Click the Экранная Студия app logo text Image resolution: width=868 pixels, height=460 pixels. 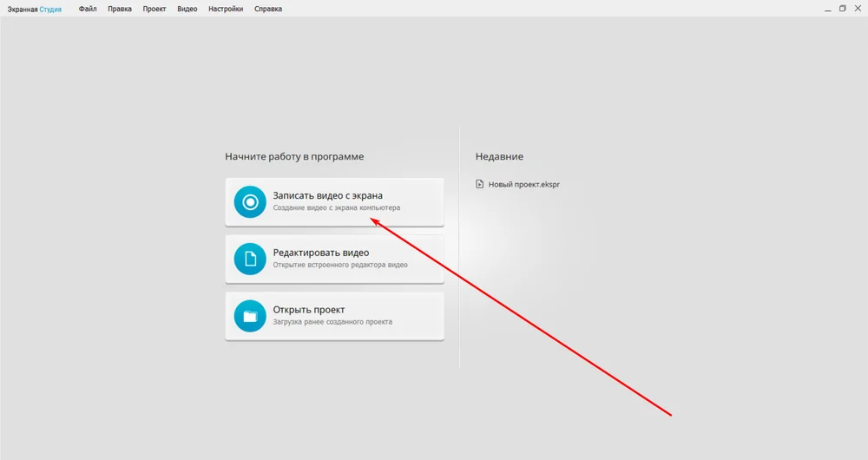[x=35, y=9]
